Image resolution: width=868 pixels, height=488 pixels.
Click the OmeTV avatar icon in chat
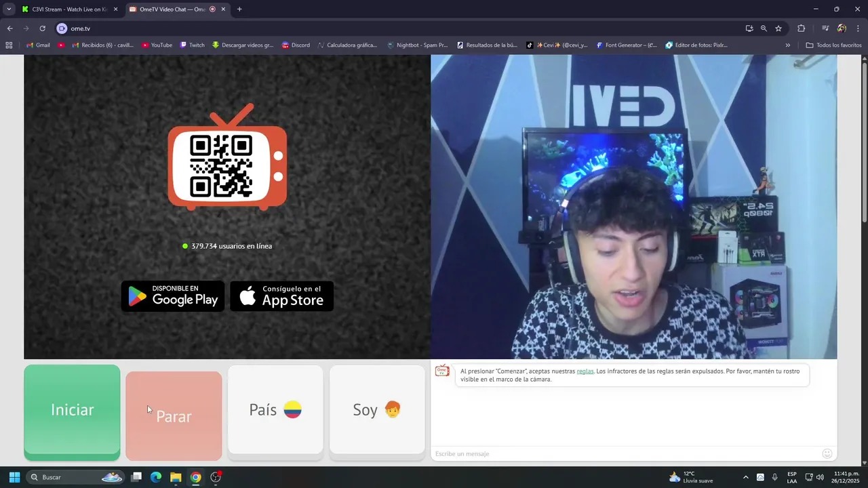tap(442, 371)
